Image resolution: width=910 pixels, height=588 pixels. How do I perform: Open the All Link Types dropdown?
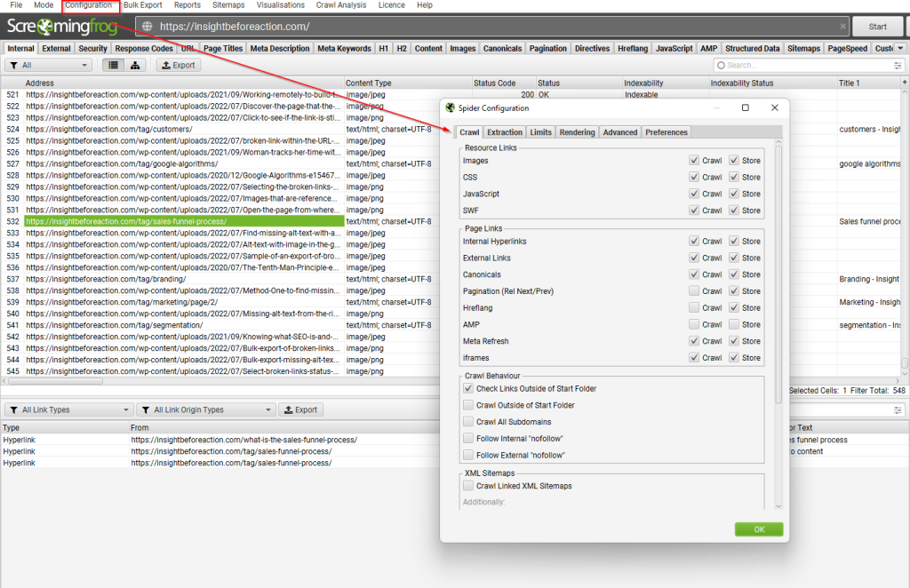pos(69,410)
